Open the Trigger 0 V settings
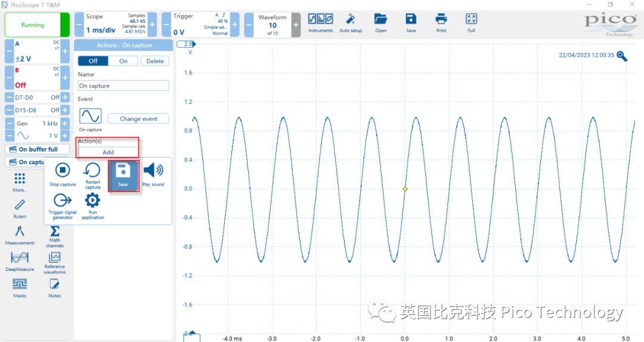This screenshot has height=342, width=644. 200,24
